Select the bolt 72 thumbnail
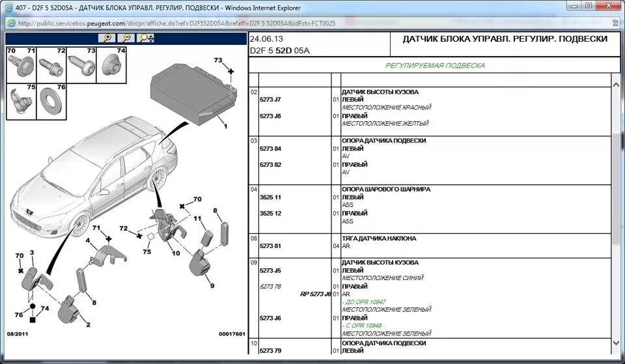This screenshot has height=364, width=625. point(51,65)
